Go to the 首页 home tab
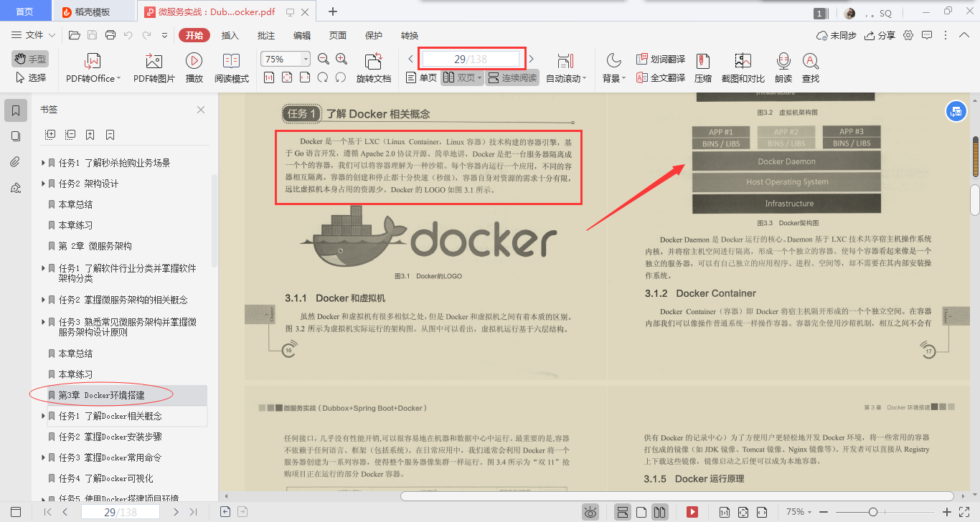The image size is (980, 522). coord(25,11)
